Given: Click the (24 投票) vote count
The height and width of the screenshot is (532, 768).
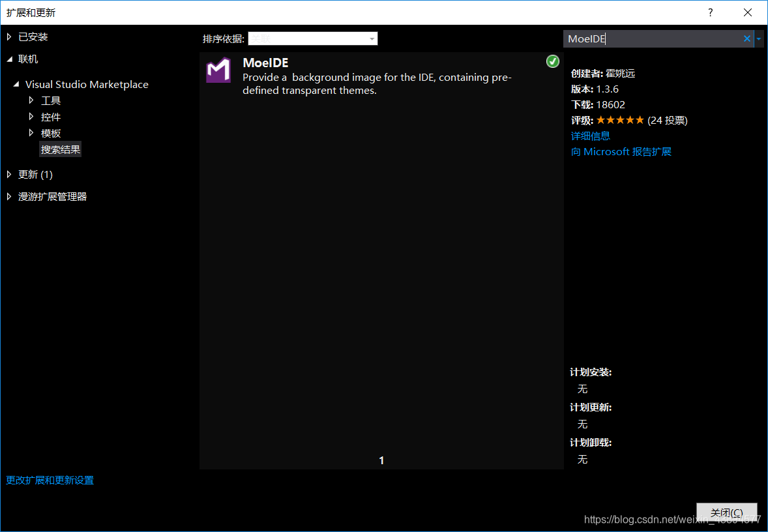Looking at the screenshot, I should point(668,120).
